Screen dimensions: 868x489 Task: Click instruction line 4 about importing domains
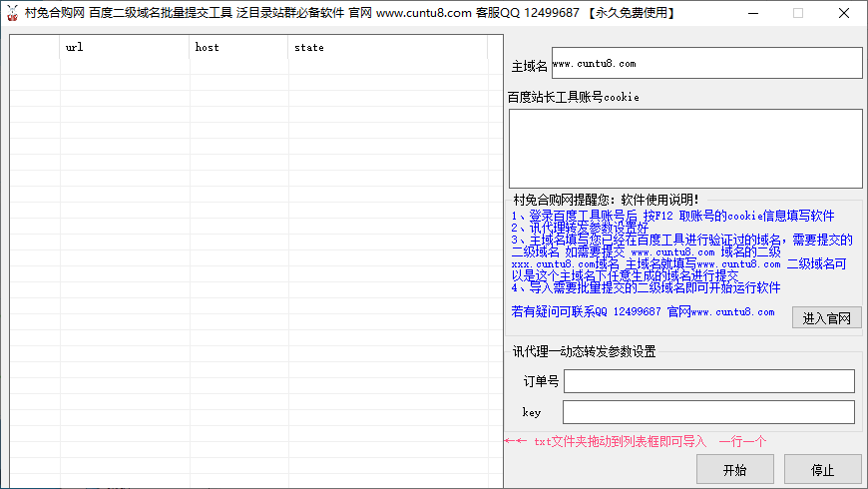[x=647, y=288]
